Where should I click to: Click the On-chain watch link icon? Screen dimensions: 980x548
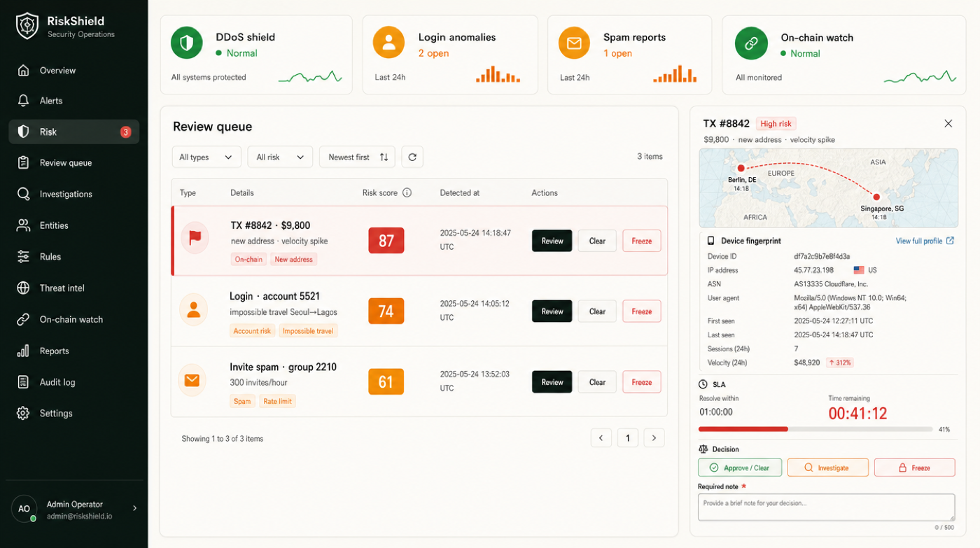pyautogui.click(x=751, y=43)
